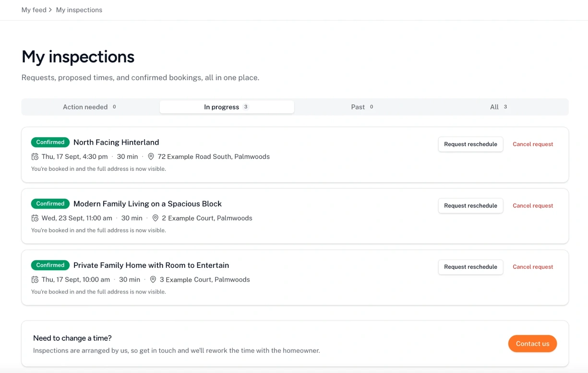Click date Thu, 17 Sept, 10:00 am

76,279
